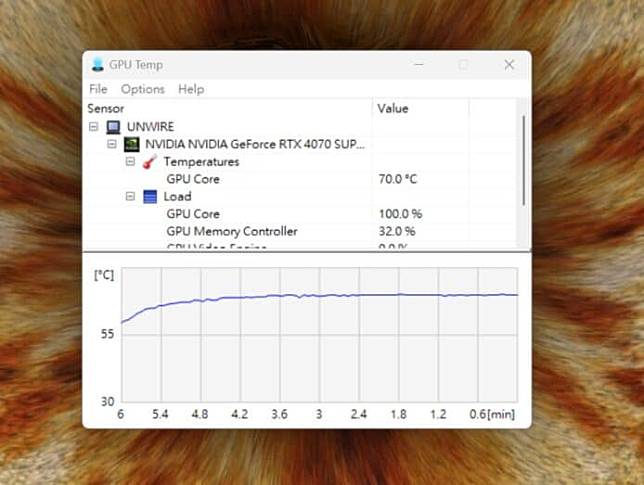Collapse the UNWIRE computer node
Viewport: 644px width, 485px height.
point(94,126)
